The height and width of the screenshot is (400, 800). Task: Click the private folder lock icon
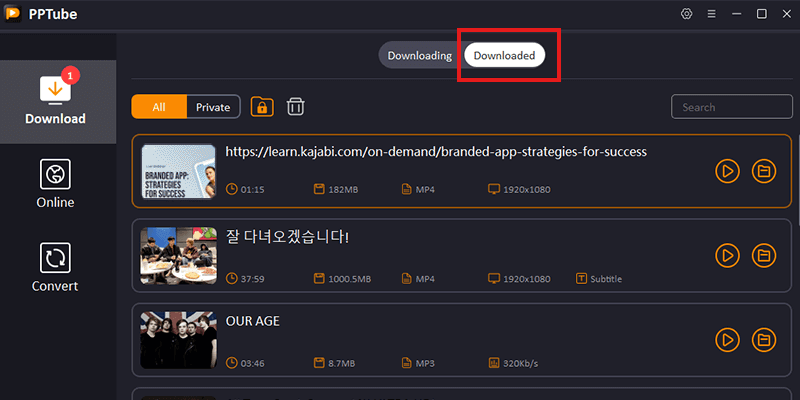tap(262, 107)
